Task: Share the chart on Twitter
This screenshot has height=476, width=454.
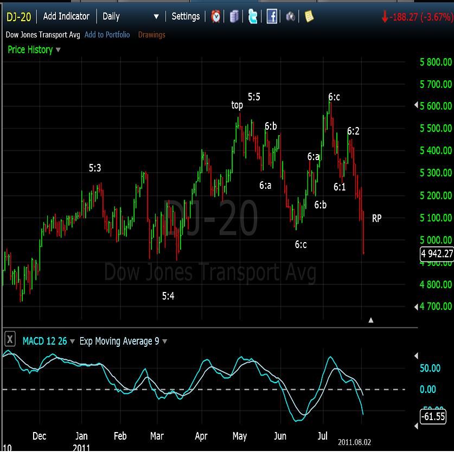Action: [x=252, y=16]
